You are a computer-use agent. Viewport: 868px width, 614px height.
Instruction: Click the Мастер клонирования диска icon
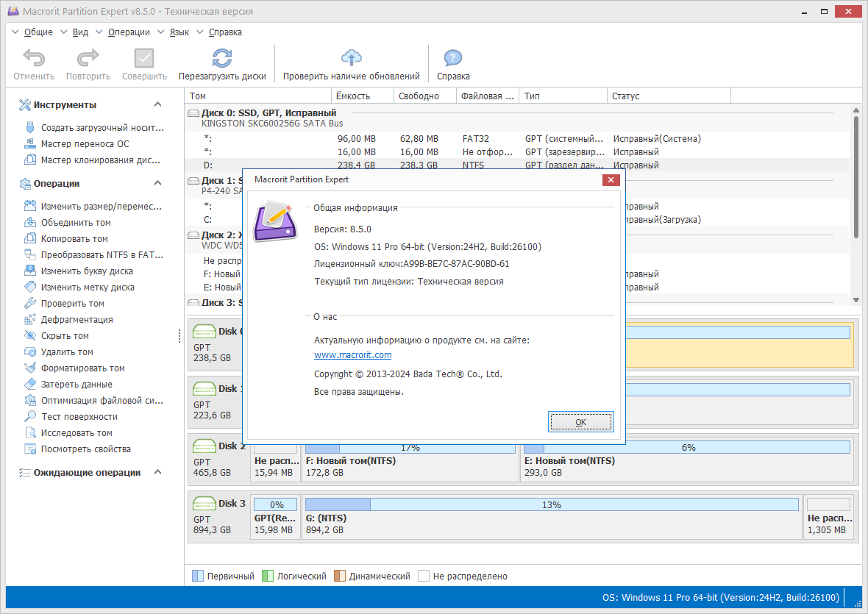coord(30,160)
